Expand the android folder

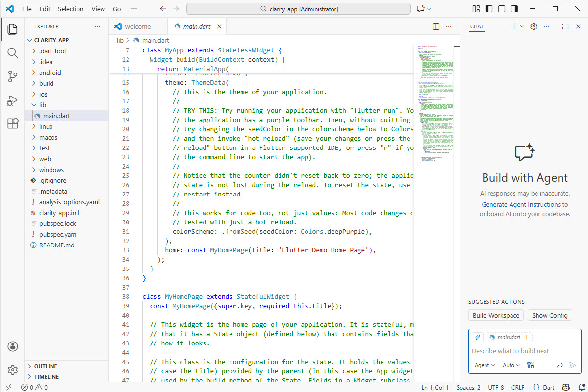pos(50,73)
